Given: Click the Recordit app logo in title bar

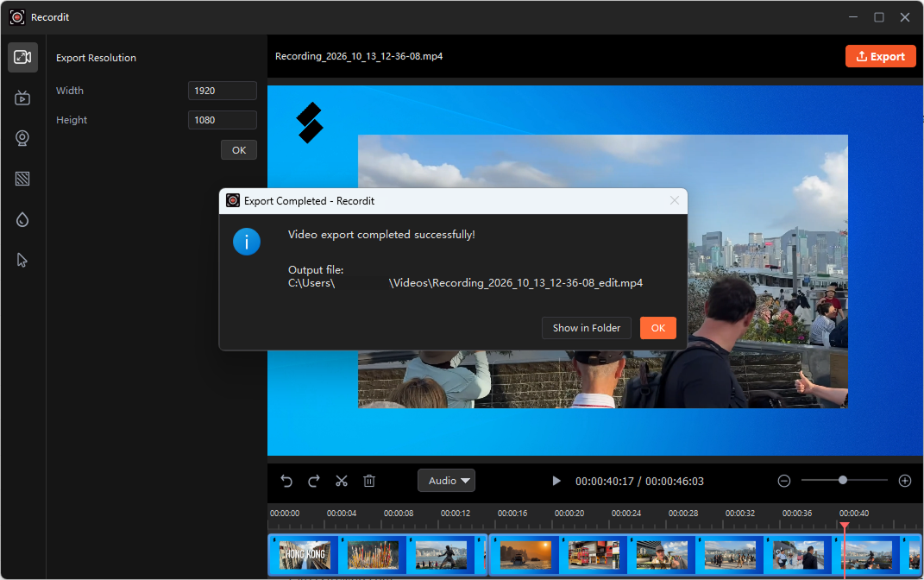Looking at the screenshot, I should (17, 17).
